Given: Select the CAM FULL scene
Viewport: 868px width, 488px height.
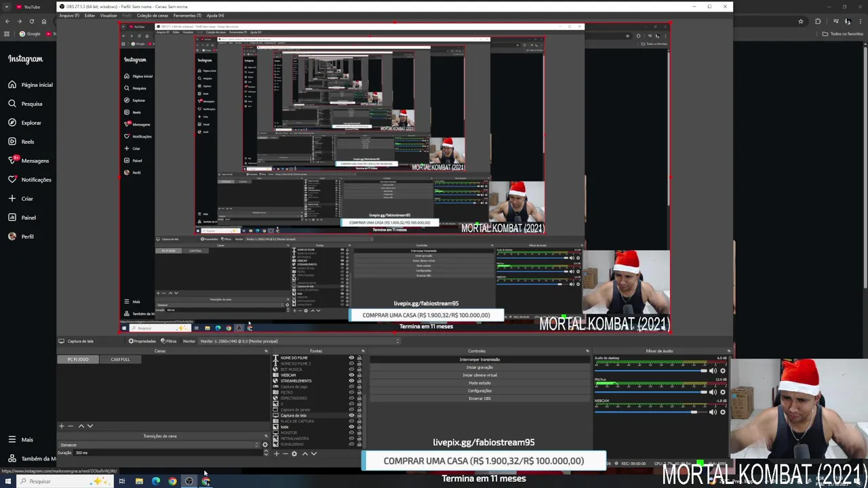Looking at the screenshot, I should (120, 359).
